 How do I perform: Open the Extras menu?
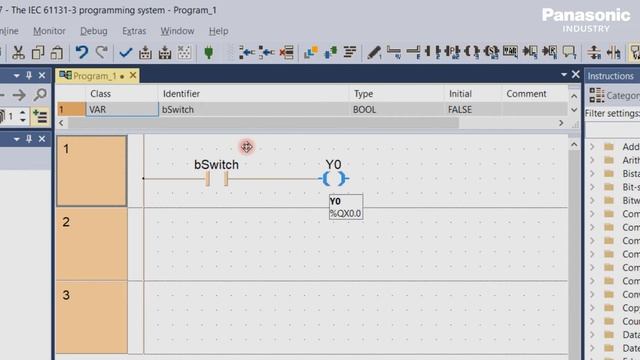(x=134, y=31)
